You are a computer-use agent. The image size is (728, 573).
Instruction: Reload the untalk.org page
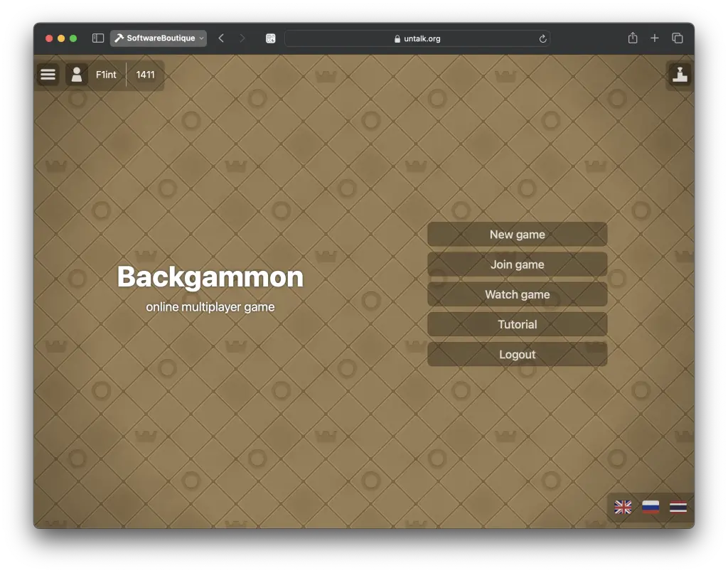pos(542,38)
